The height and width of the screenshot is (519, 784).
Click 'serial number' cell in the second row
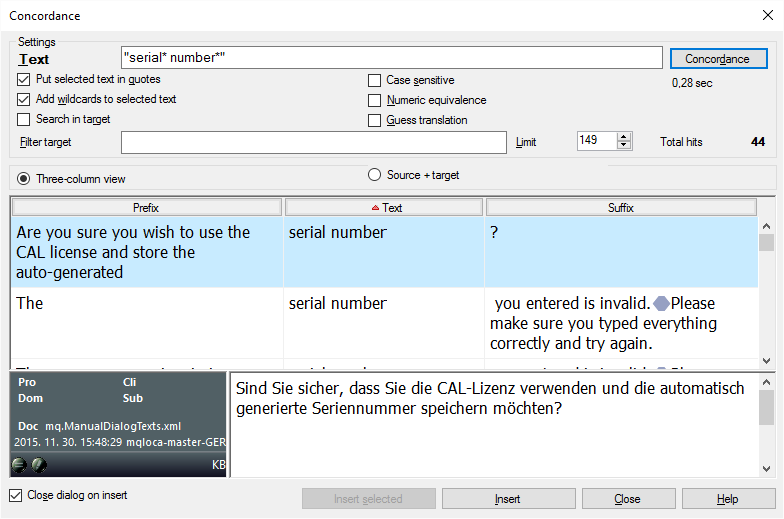[384, 323]
